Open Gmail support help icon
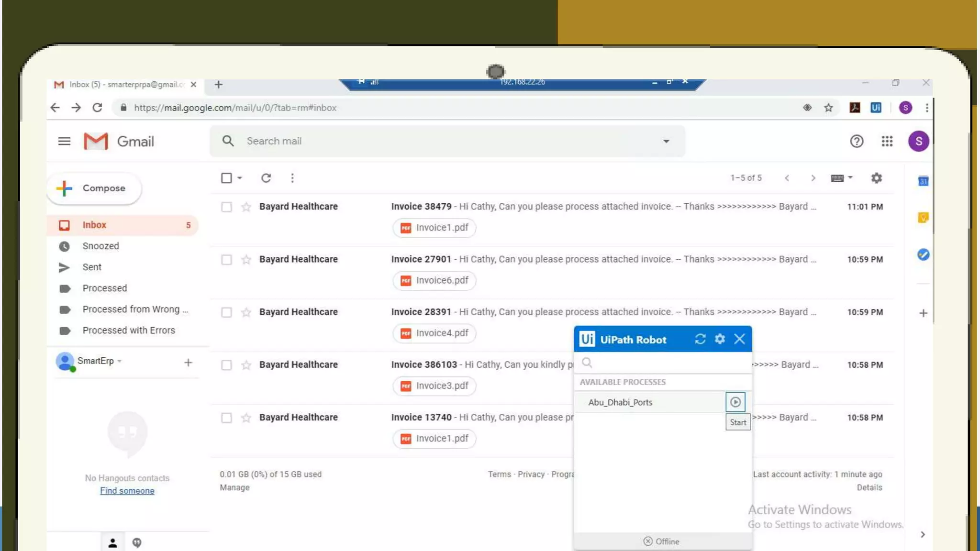 (857, 141)
